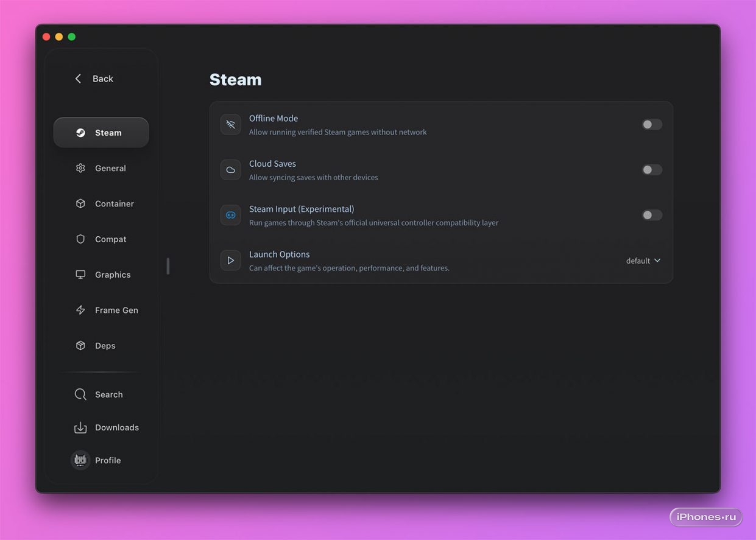The height and width of the screenshot is (540, 756).
Task: Open Search from sidebar label
Action: coord(109,394)
